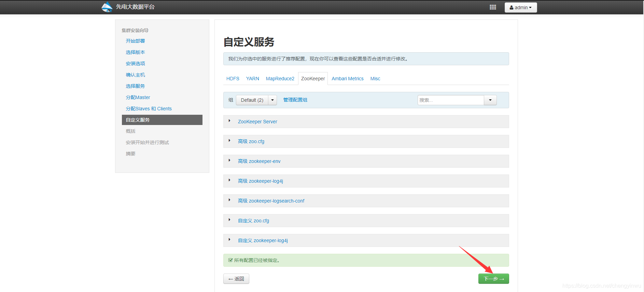Open the grid views icon in header
The image size is (644, 292).
[x=493, y=7]
